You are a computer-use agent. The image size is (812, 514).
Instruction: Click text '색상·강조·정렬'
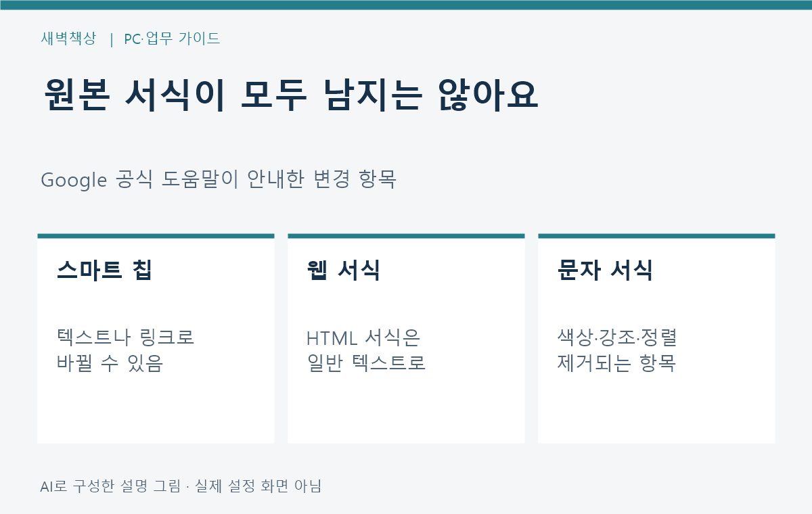(x=617, y=337)
